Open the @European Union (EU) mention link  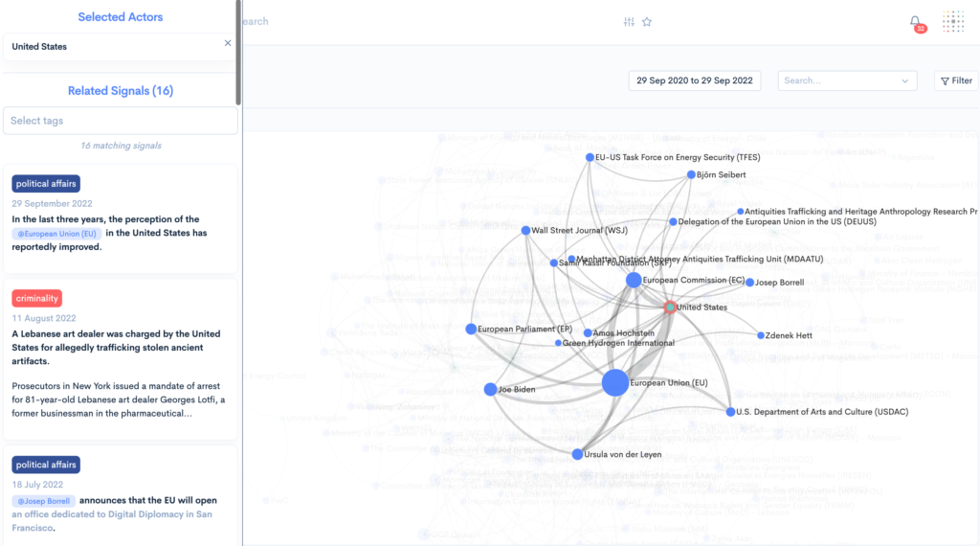[56, 234]
